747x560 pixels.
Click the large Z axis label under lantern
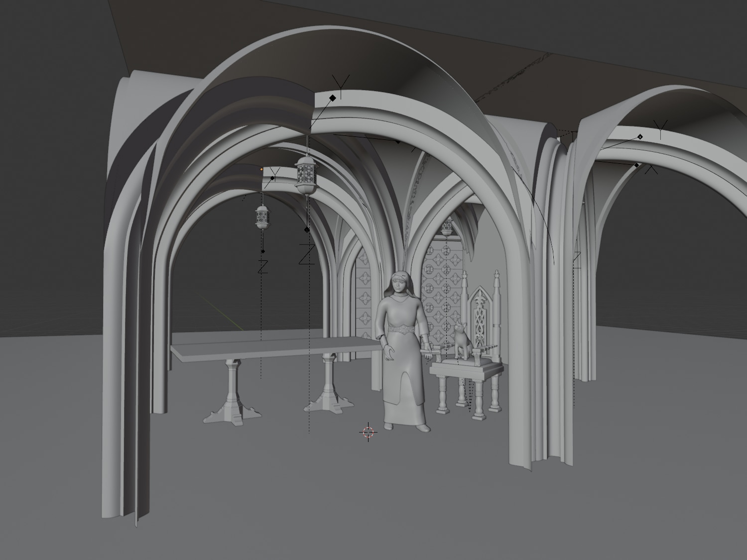306,254
